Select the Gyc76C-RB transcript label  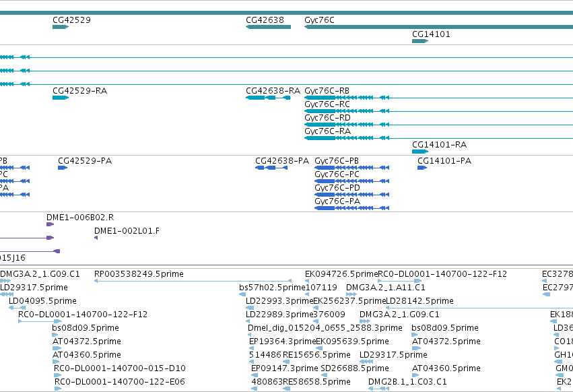(x=327, y=91)
